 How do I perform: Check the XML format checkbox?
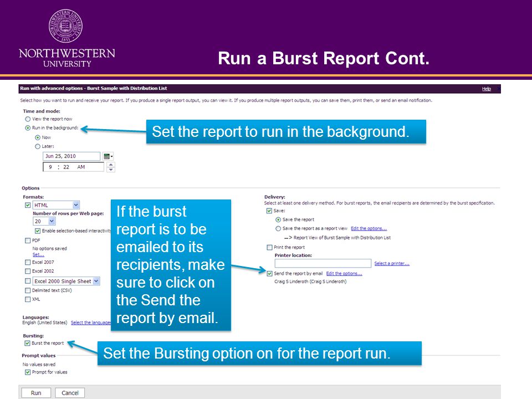28,299
